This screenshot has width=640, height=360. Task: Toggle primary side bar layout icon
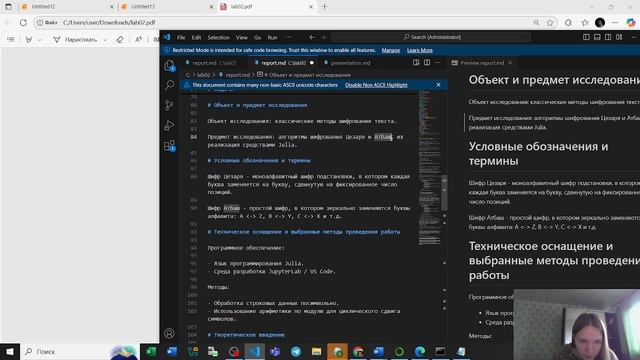[x=586, y=37]
